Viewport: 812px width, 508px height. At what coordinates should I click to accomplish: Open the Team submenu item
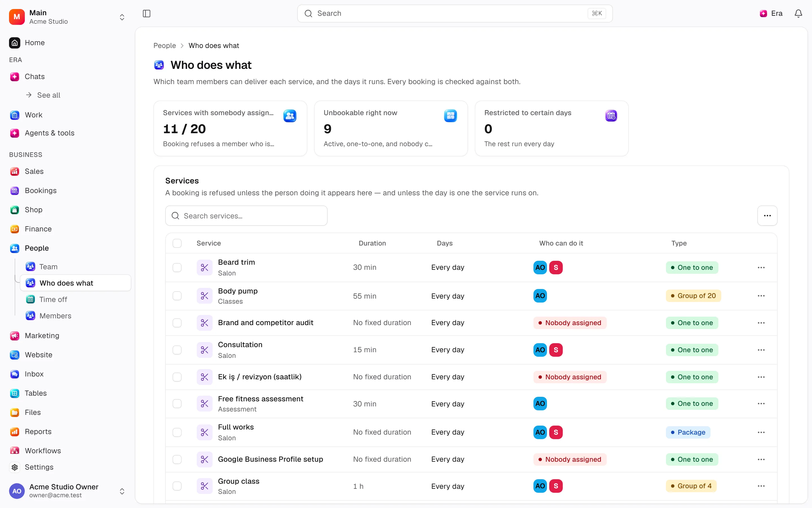point(76,267)
